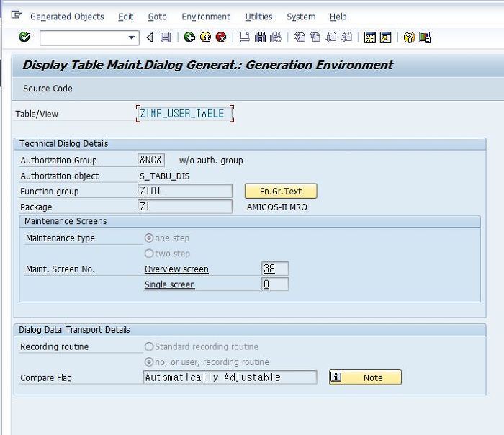Screen dimensions: 504x435
Task: Open the Goto menu
Action: [158, 17]
